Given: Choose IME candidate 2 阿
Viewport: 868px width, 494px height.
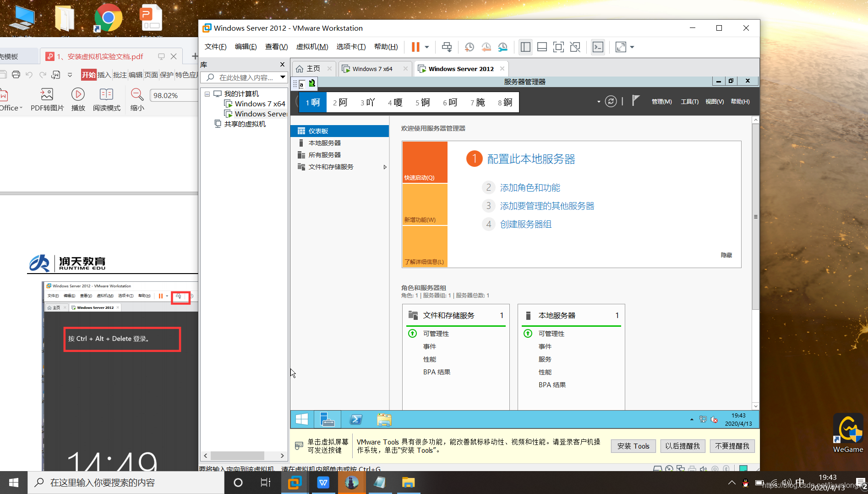Looking at the screenshot, I should coord(340,103).
